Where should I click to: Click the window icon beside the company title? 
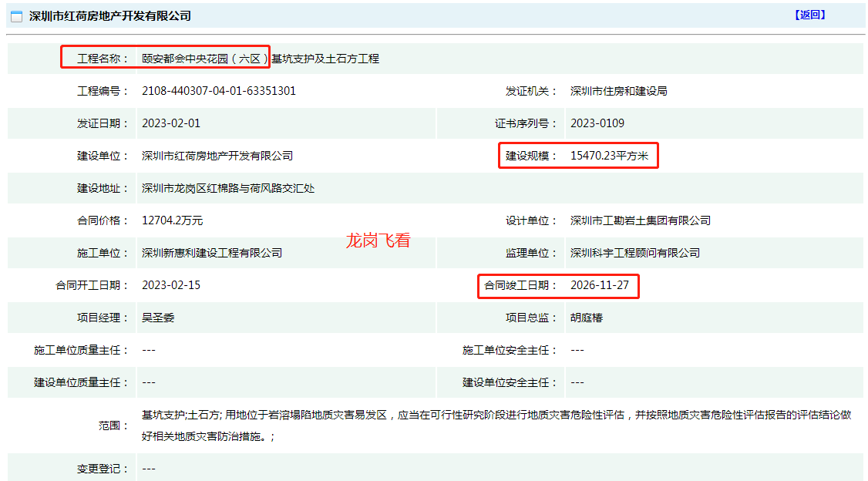[16, 16]
